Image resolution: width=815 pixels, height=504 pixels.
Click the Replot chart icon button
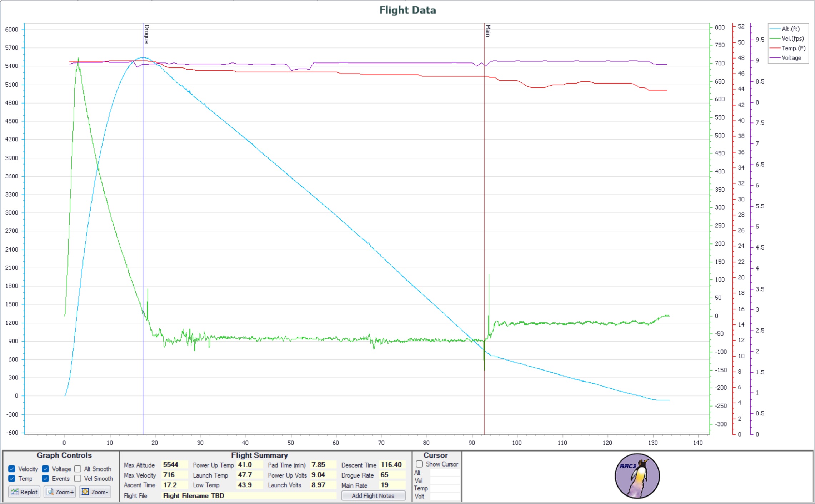pos(15,492)
